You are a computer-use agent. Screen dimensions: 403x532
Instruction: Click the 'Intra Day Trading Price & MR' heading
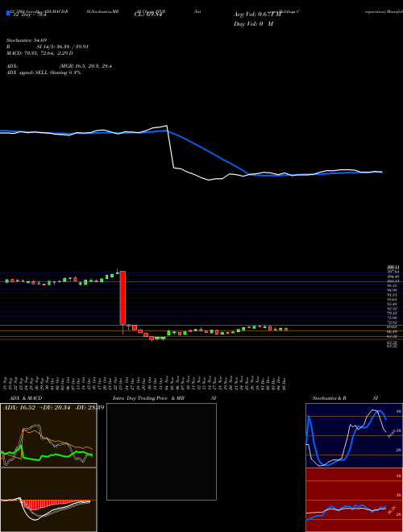coord(148,398)
